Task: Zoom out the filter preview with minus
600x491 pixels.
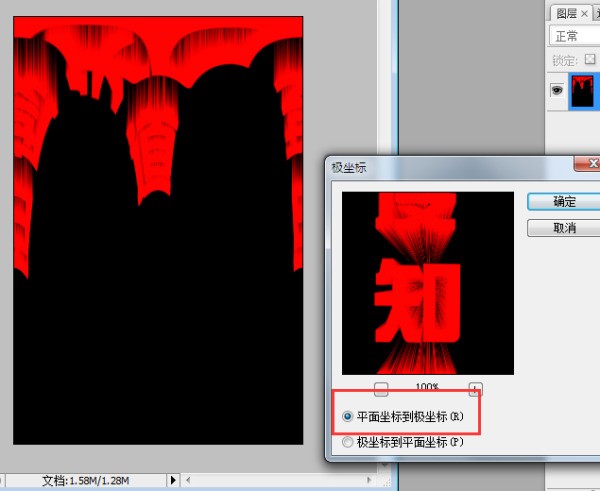Action: pyautogui.click(x=381, y=388)
